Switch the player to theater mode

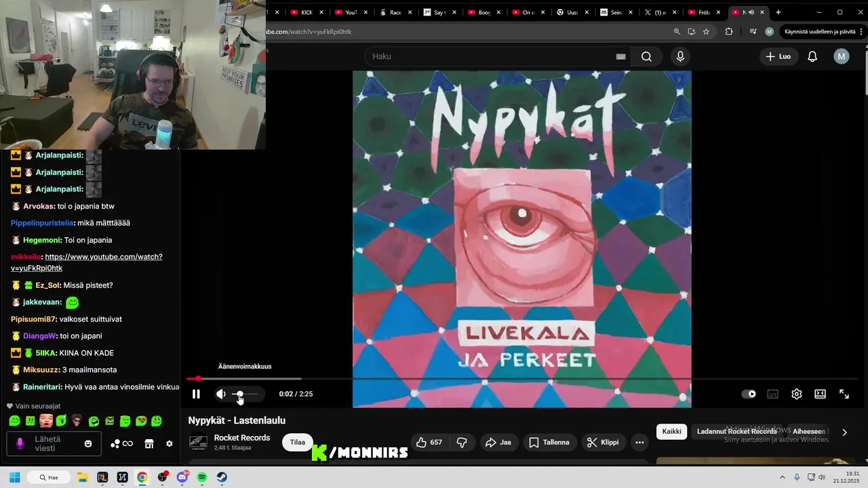point(820,394)
